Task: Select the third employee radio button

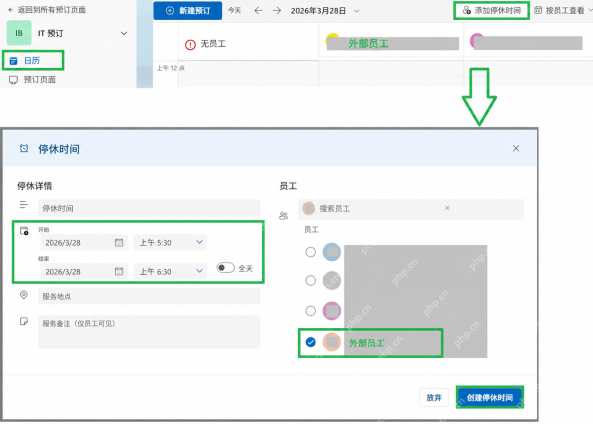Action: point(310,311)
